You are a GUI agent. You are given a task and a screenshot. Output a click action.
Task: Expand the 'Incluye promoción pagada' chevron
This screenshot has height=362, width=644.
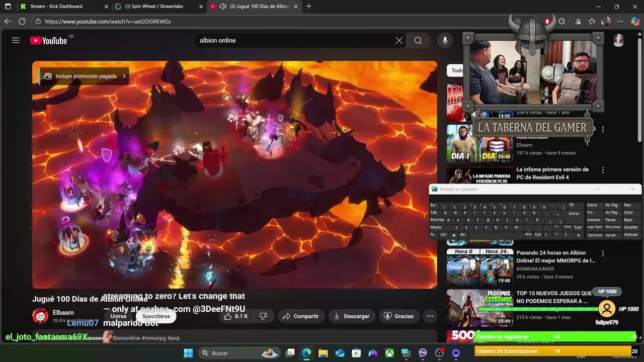(124, 76)
